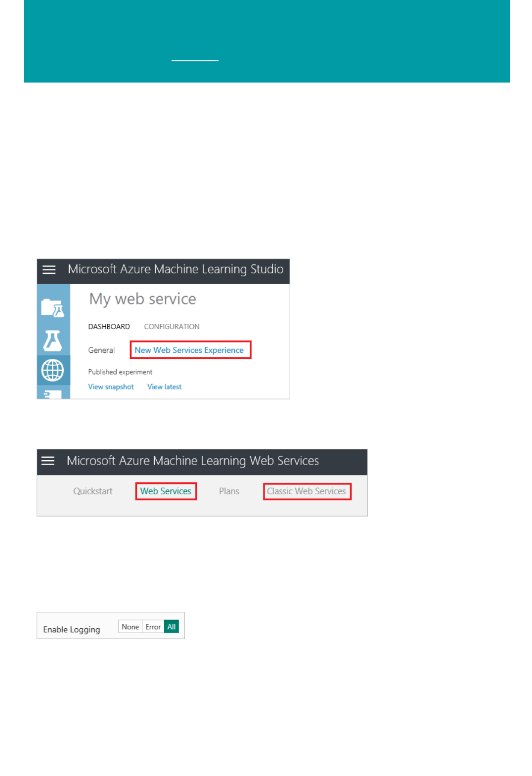Click the 'Microsoft Azure Machine Learning Web Services' title
532x776 pixels.
(193, 461)
